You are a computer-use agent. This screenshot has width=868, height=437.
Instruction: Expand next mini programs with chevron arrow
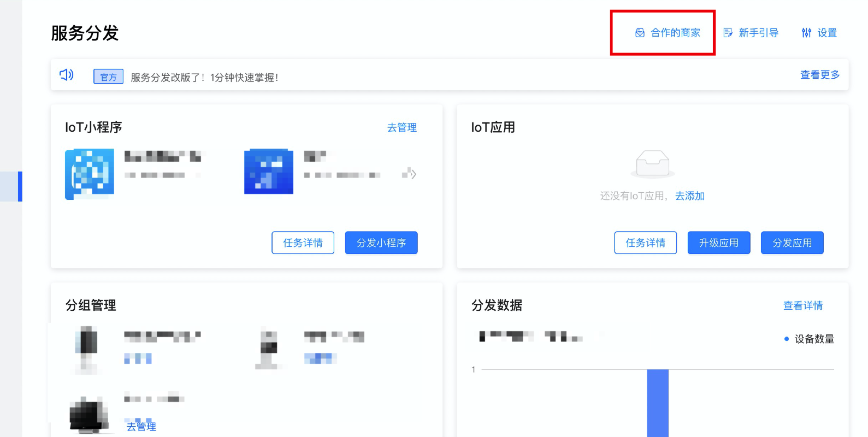(414, 174)
